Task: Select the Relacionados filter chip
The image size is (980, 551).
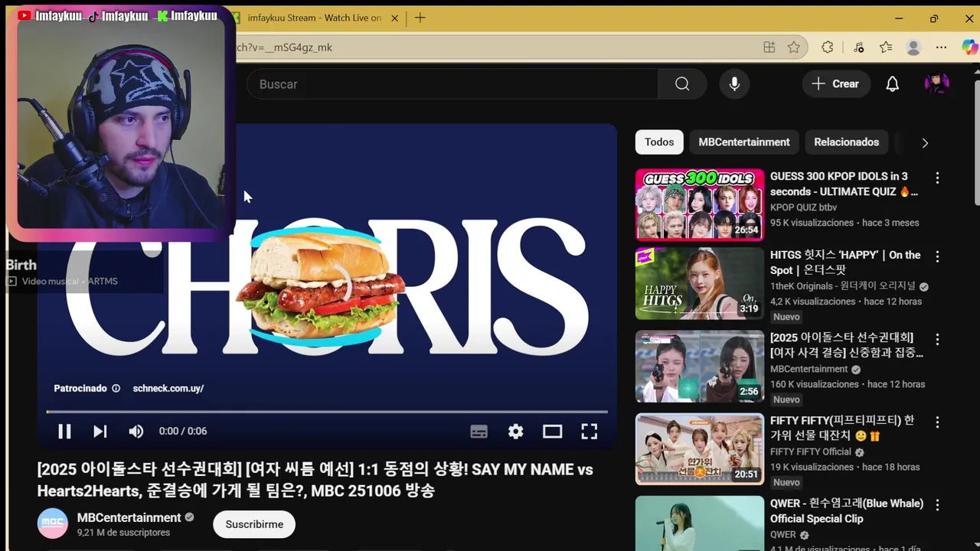Action: [846, 142]
